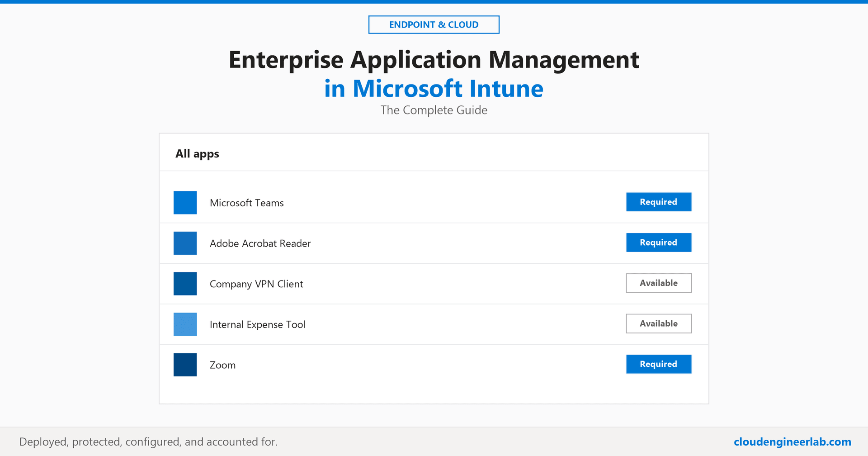Viewport: 868px width, 456px height.
Task: Click the Zoom app name
Action: (222, 365)
